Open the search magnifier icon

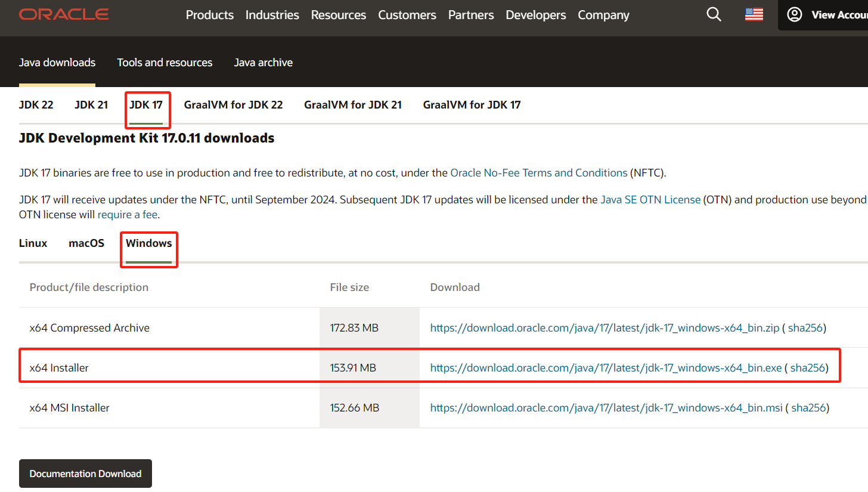pyautogui.click(x=714, y=15)
